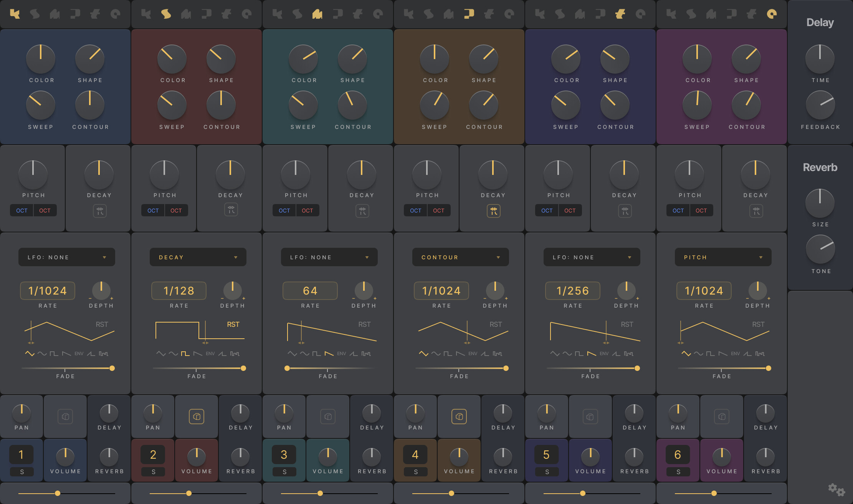Solo channel 3 with its S button
The image size is (853, 504).
click(284, 471)
